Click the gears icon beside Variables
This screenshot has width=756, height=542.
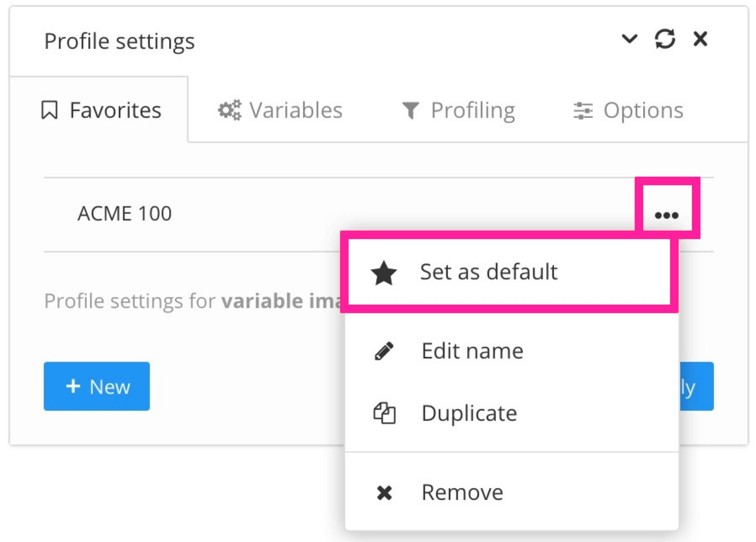pyautogui.click(x=229, y=110)
